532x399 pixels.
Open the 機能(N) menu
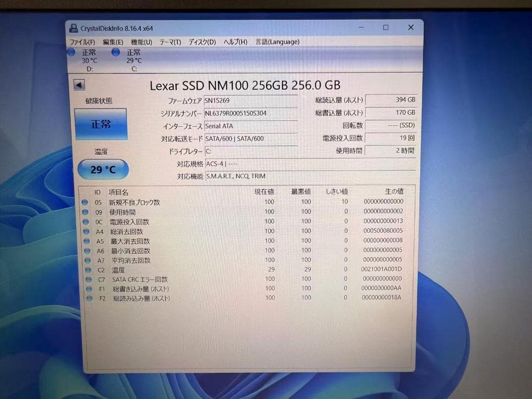[x=141, y=42]
